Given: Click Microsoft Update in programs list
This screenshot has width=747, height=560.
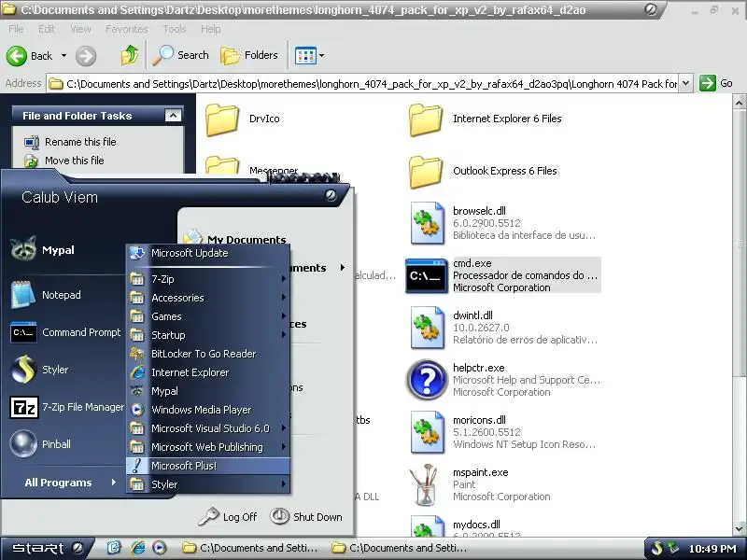Looking at the screenshot, I should coord(207,253).
